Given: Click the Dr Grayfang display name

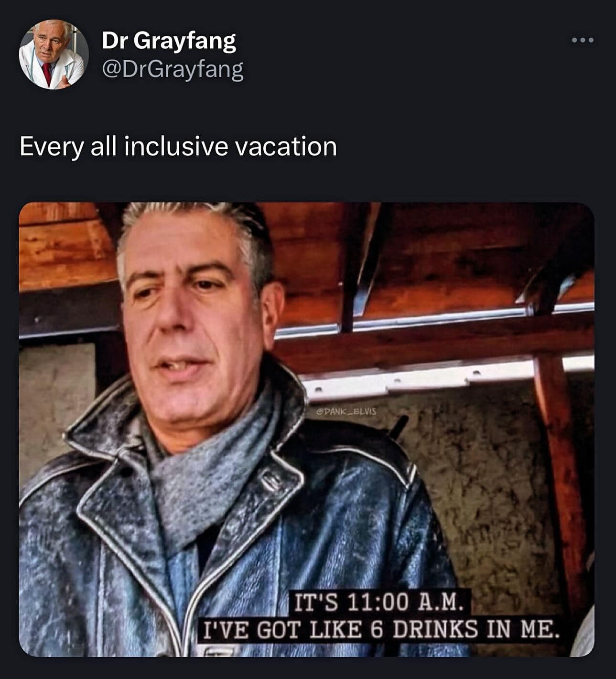Looking at the screenshot, I should point(169,40).
